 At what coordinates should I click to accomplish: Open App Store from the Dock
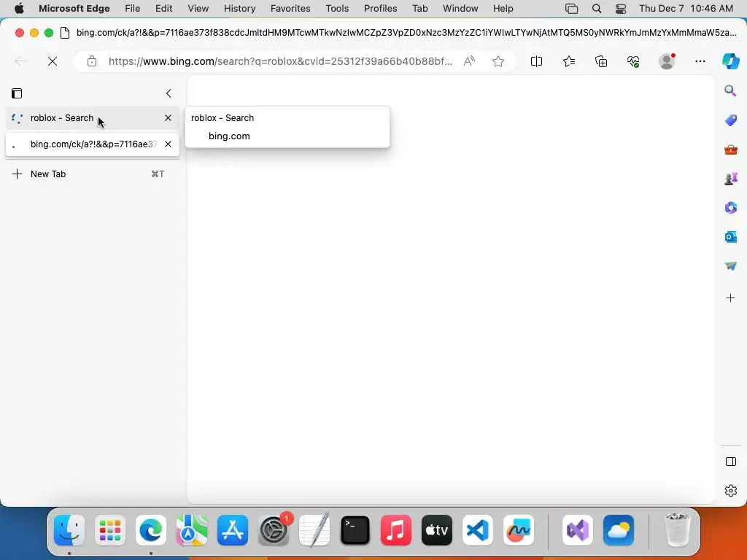coord(233,530)
